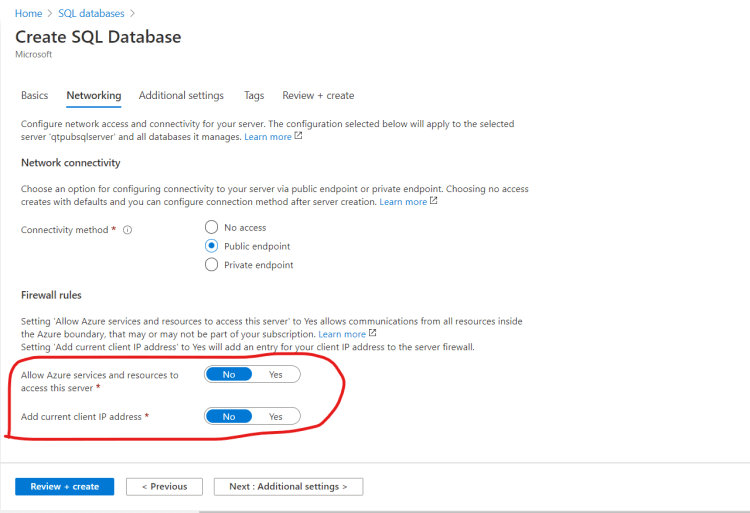The height and width of the screenshot is (513, 750).
Task: Click the Create SQL Database heading
Action: [98, 37]
